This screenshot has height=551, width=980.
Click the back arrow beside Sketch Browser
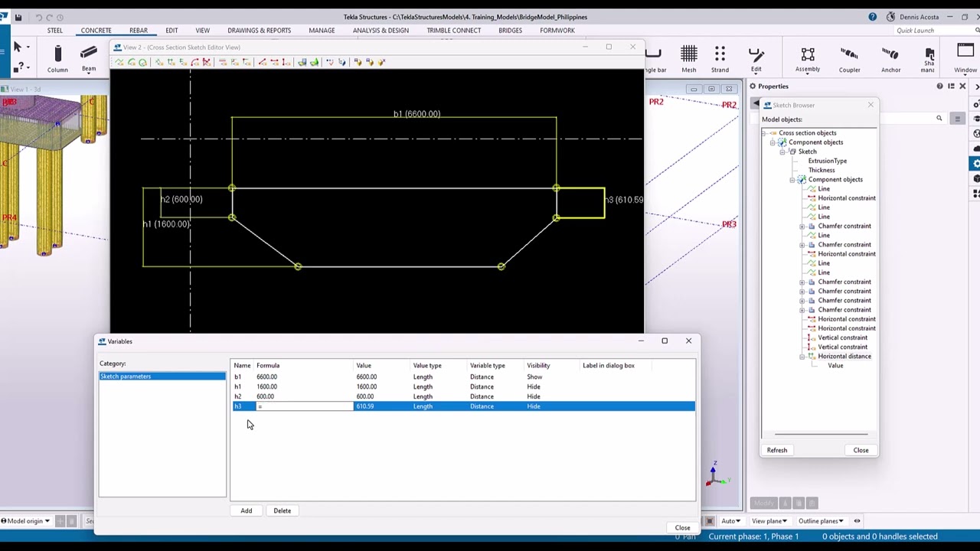[x=756, y=104]
